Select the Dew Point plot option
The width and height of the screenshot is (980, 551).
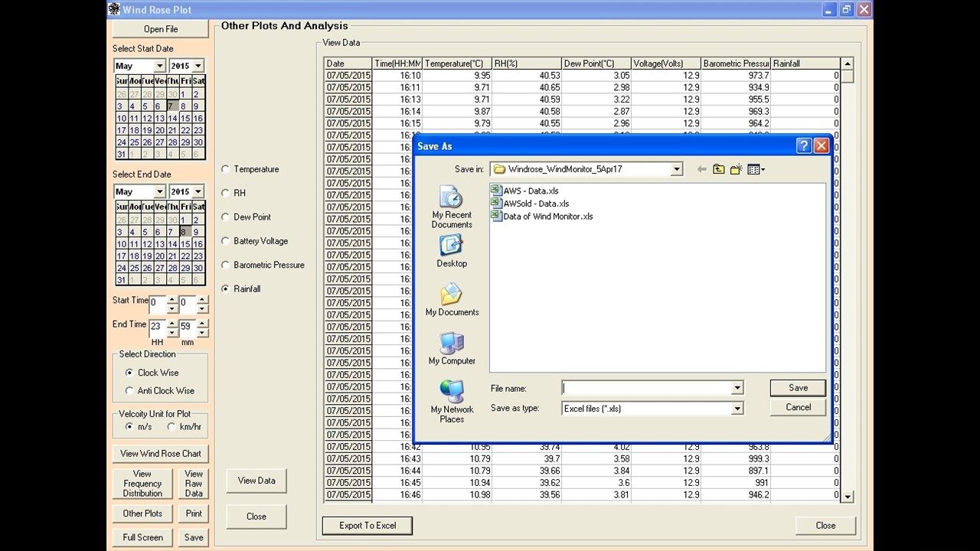pyautogui.click(x=225, y=217)
